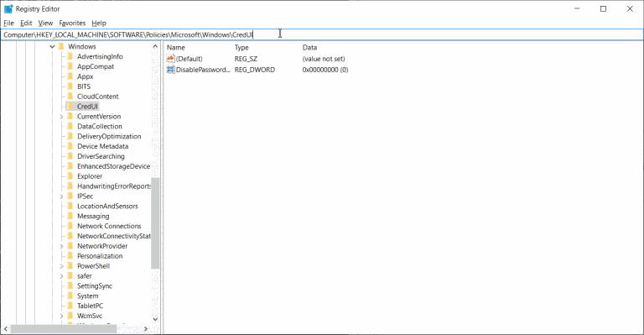Click the Explorer folder icon
The image size is (644, 335).
tap(70, 176)
